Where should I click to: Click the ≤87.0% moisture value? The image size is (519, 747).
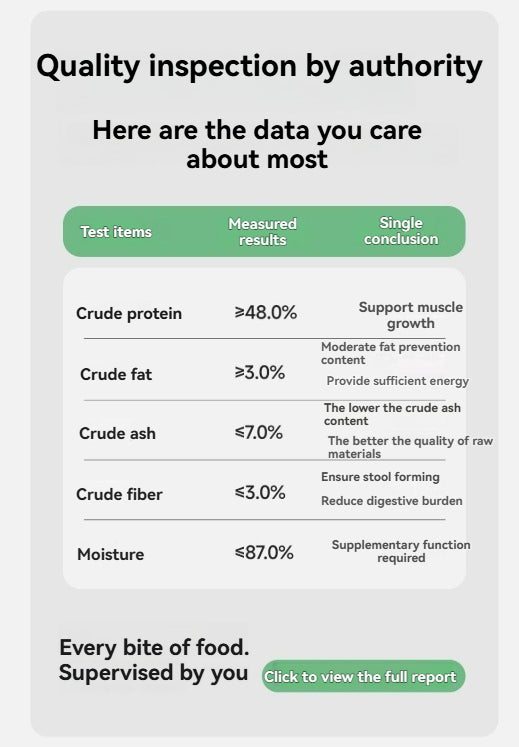[x=264, y=552]
